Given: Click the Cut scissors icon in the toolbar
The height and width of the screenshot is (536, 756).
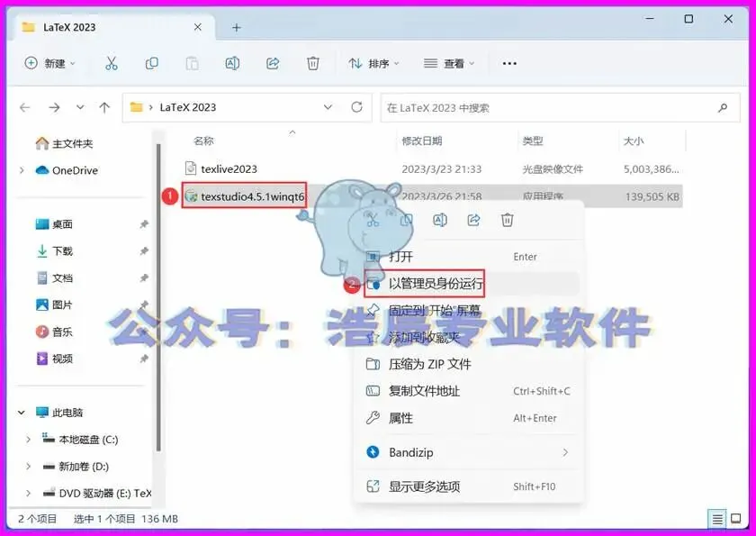Looking at the screenshot, I should point(112,63).
